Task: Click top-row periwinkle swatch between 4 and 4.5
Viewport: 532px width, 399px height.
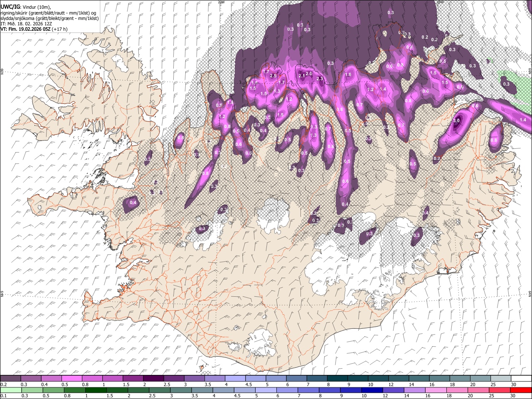Action: pyautogui.click(x=235, y=378)
